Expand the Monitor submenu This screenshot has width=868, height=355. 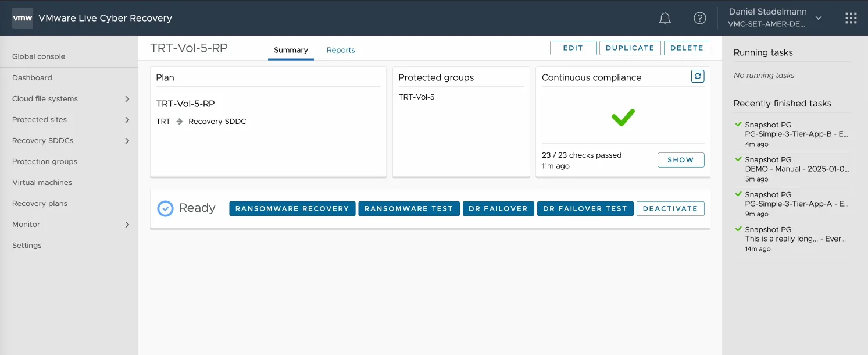tap(127, 225)
